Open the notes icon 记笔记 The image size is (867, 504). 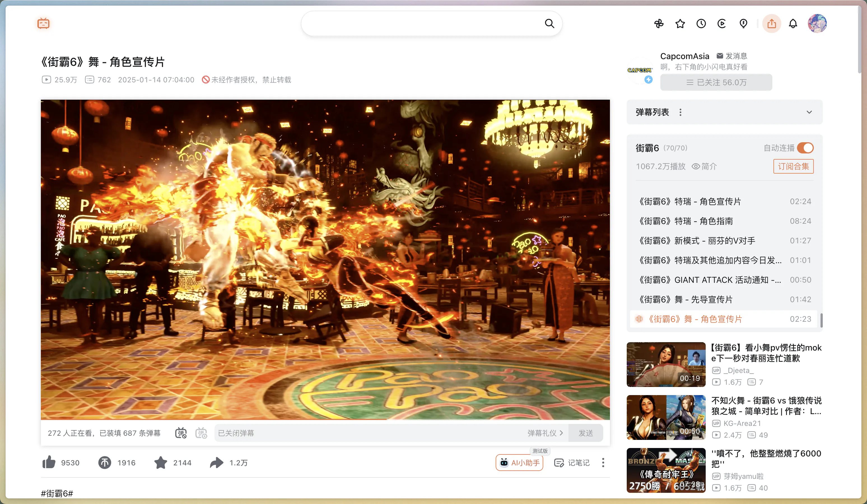[572, 463]
